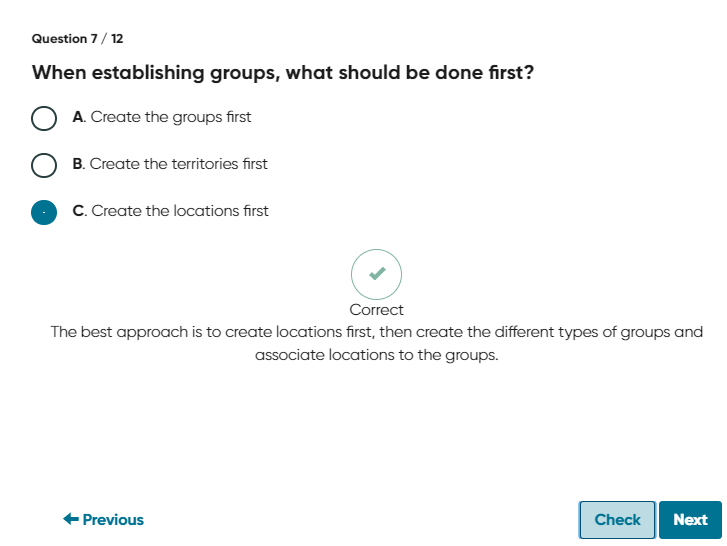Click the question heading about establishing groups

coord(283,73)
